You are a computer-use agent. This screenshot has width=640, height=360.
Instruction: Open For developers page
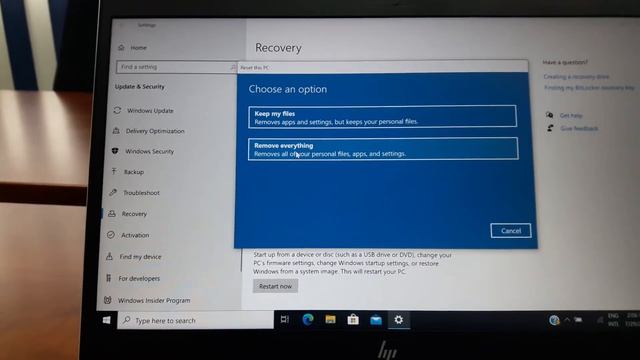(139, 279)
